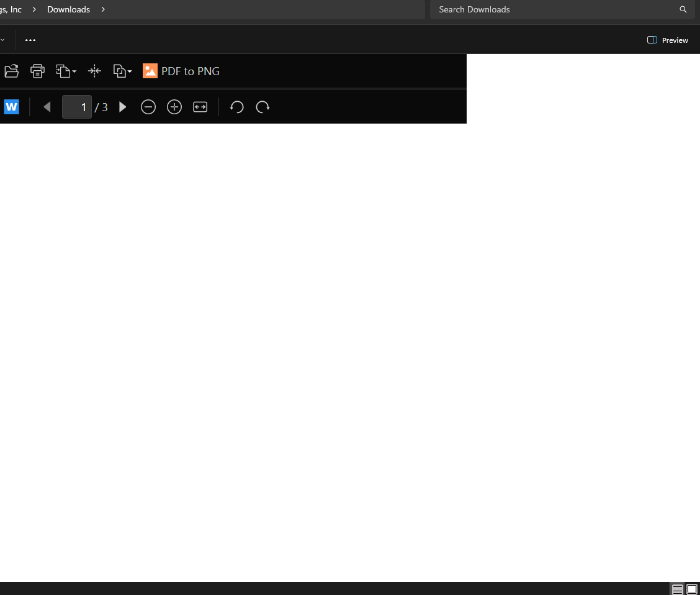
Task: Open the page export dropdown
Action: click(66, 71)
